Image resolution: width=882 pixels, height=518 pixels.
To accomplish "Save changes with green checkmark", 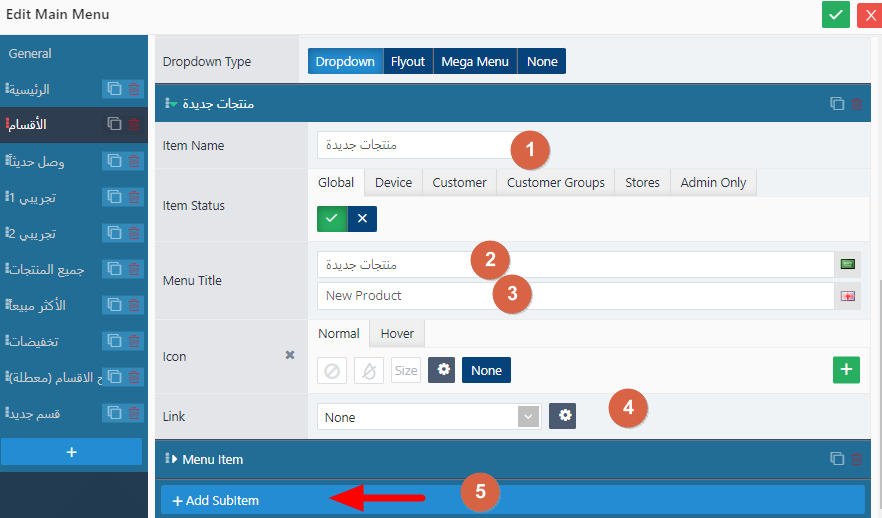I will pyautogui.click(x=836, y=15).
